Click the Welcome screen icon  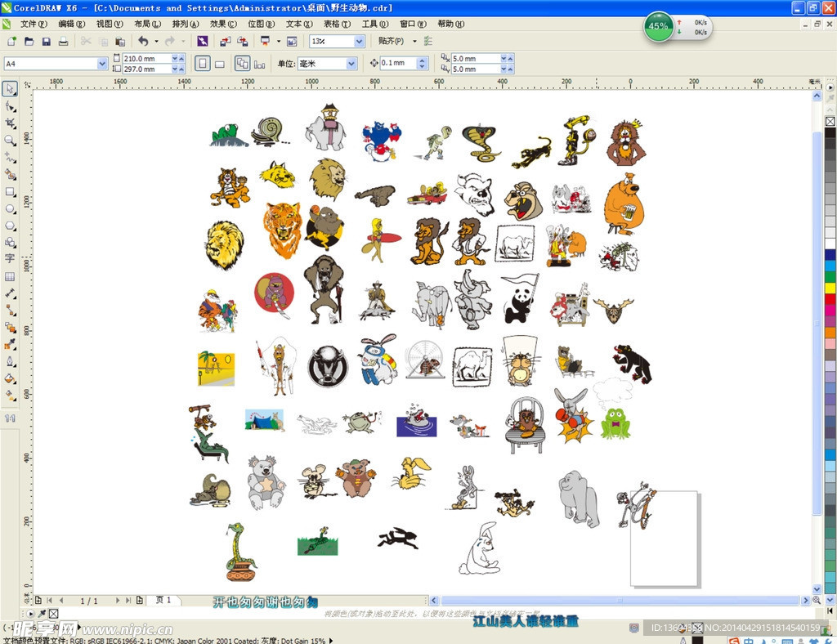tap(292, 41)
